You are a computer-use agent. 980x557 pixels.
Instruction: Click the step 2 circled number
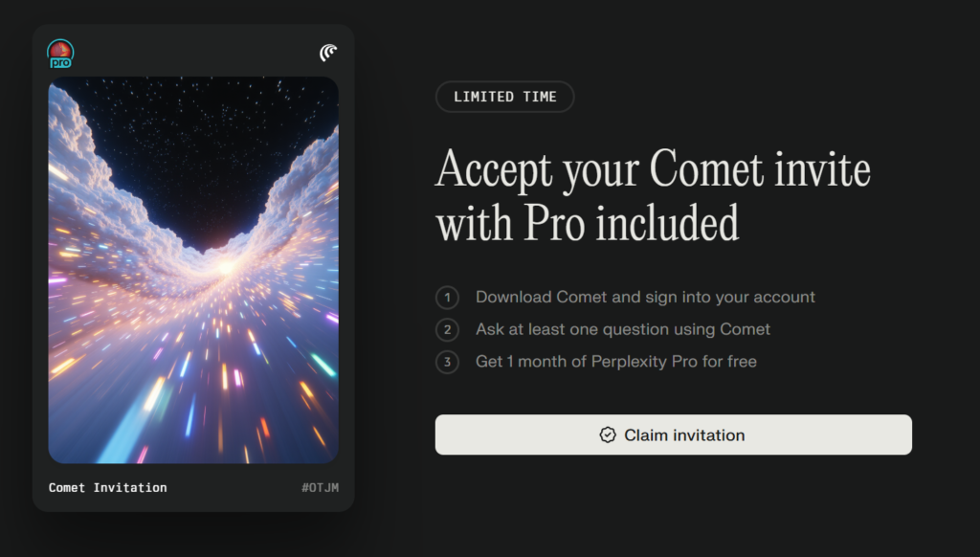(447, 330)
